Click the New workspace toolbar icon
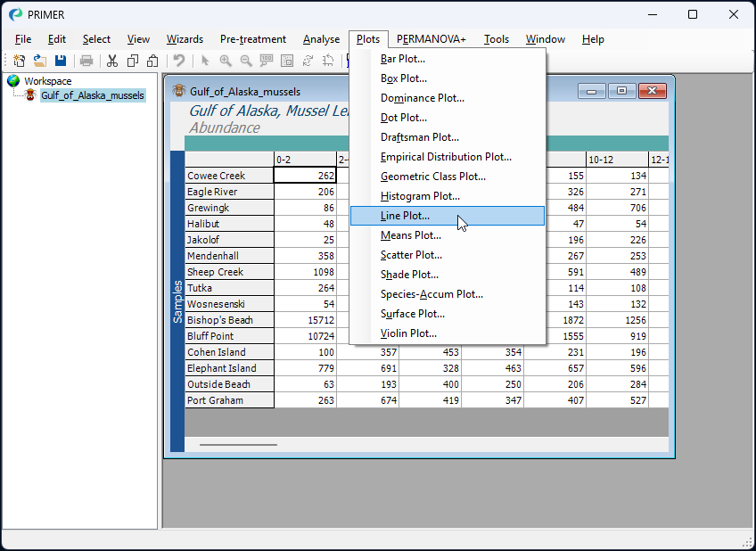The height and width of the screenshot is (551, 756). tap(19, 61)
